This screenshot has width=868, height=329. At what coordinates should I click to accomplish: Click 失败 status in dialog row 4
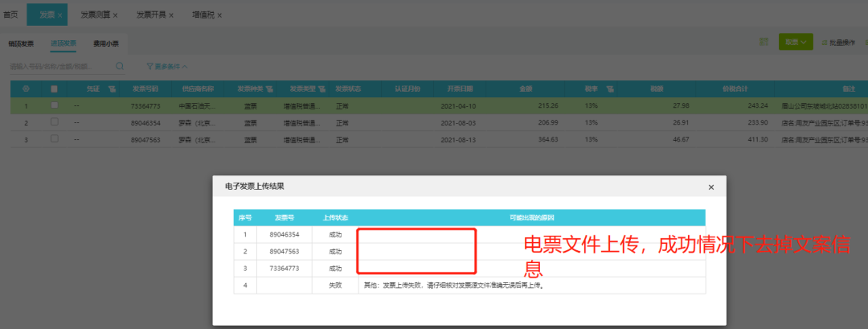[335, 286]
